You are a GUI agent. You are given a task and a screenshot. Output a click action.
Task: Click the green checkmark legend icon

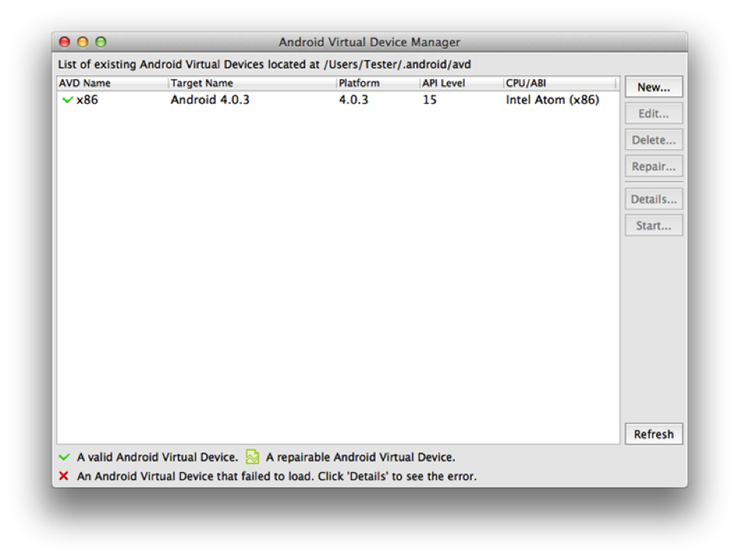pyautogui.click(x=65, y=457)
